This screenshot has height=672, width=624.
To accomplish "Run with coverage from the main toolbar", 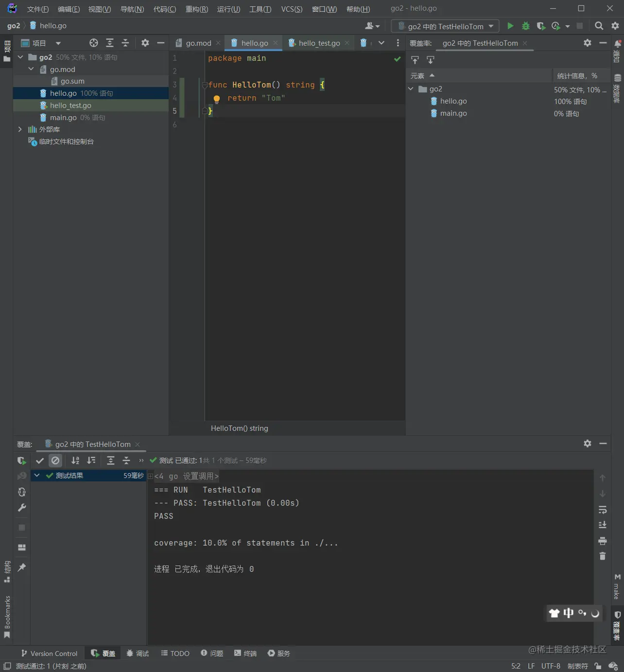I will click(540, 26).
